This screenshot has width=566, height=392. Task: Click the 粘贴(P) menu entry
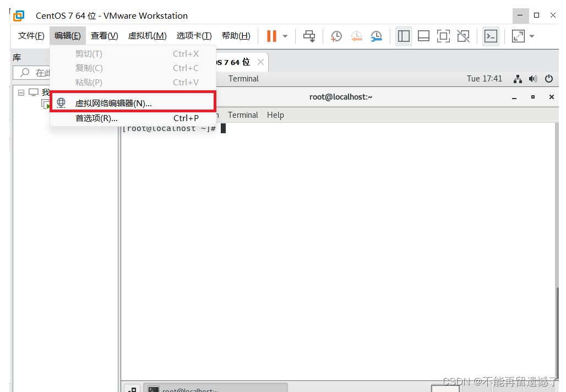click(133, 83)
